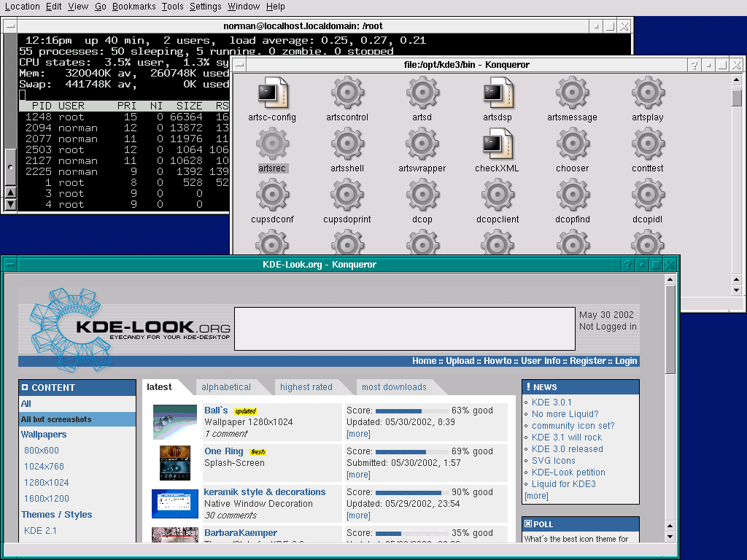Click the empty banner box in KDE-Look header

pos(404,329)
